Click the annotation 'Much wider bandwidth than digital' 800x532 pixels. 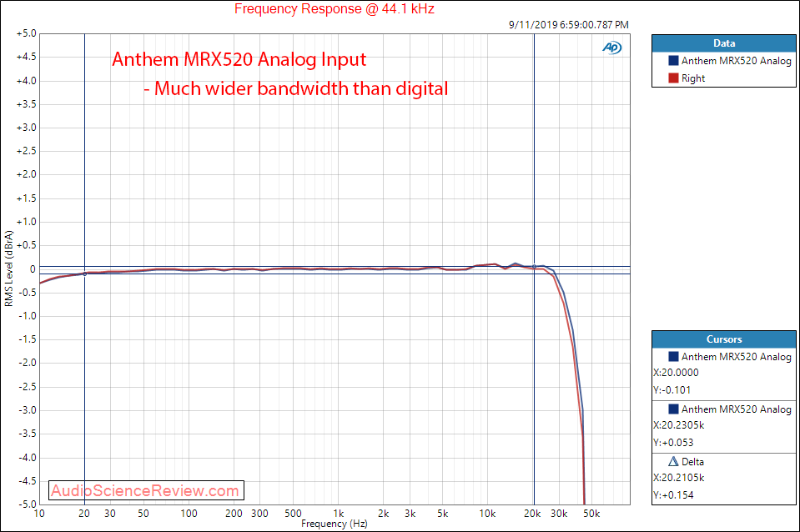pos(301,88)
